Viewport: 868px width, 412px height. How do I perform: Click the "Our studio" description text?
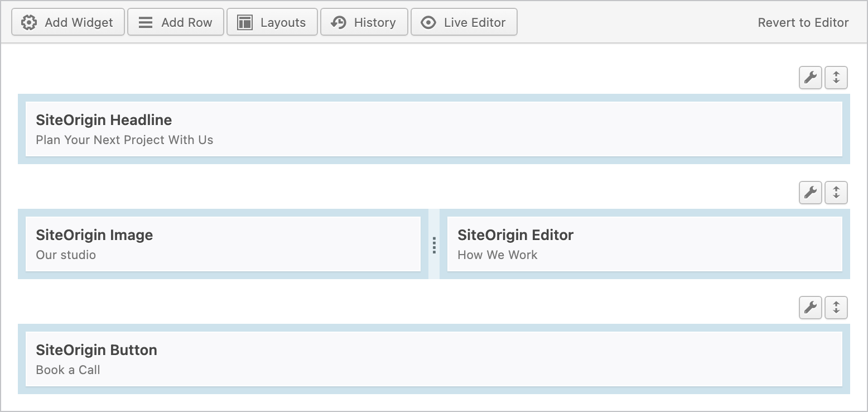[x=66, y=255]
